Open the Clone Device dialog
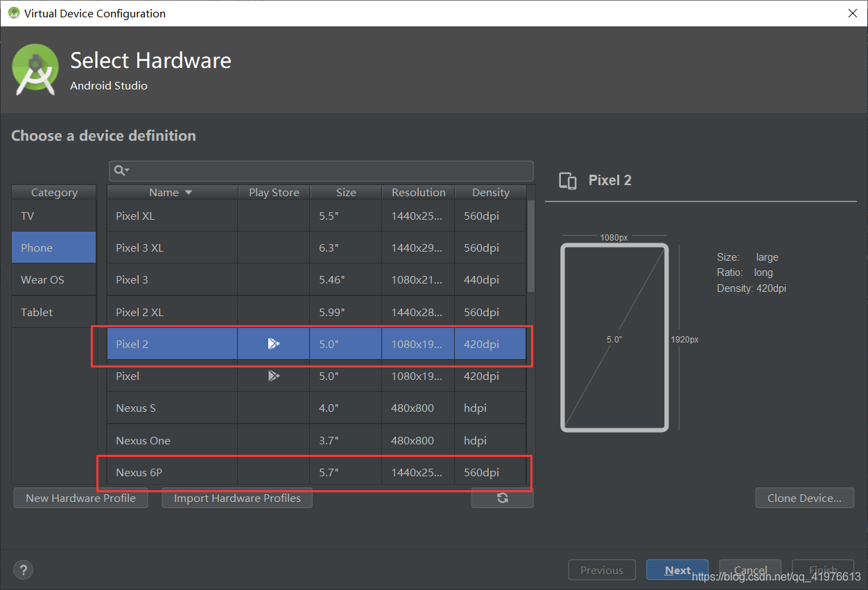 [x=804, y=497]
